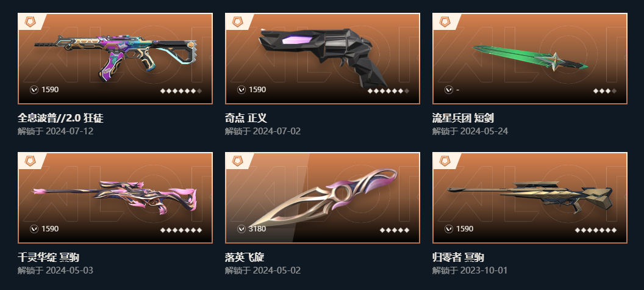
Task: Click VP currency icon on 奇点 正义 card
Action: (241, 90)
